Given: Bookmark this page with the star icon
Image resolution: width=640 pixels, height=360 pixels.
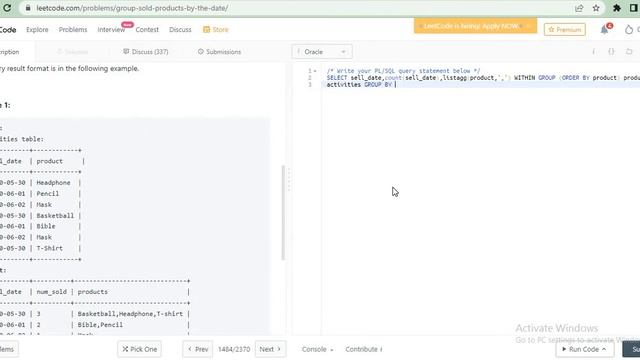Looking at the screenshot, I should pos(596,8).
